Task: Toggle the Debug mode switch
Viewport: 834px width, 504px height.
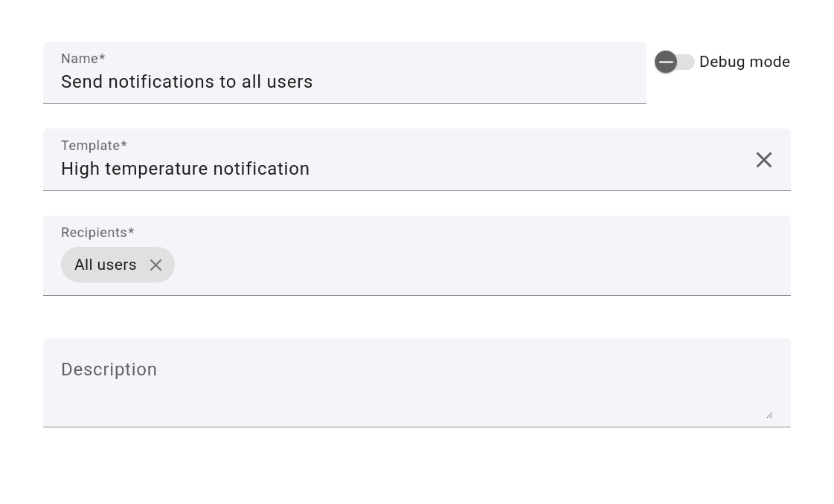Action: (x=675, y=62)
